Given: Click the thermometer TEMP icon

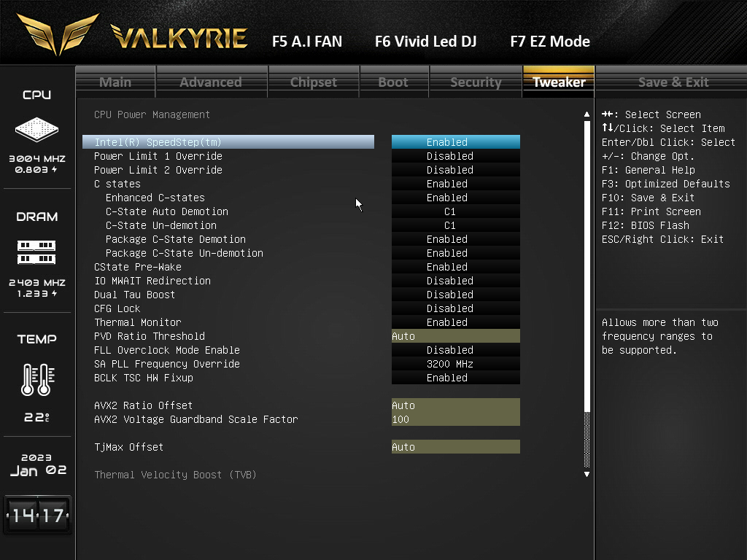Looking at the screenshot, I should tap(38, 379).
